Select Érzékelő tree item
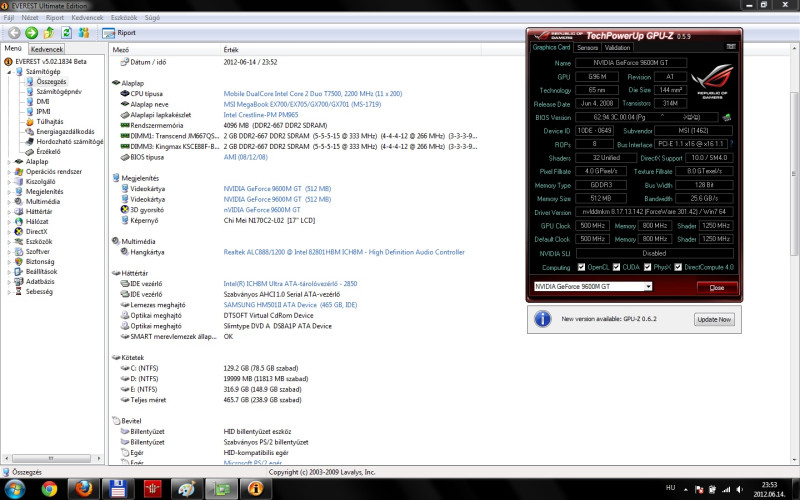 click(x=48, y=152)
